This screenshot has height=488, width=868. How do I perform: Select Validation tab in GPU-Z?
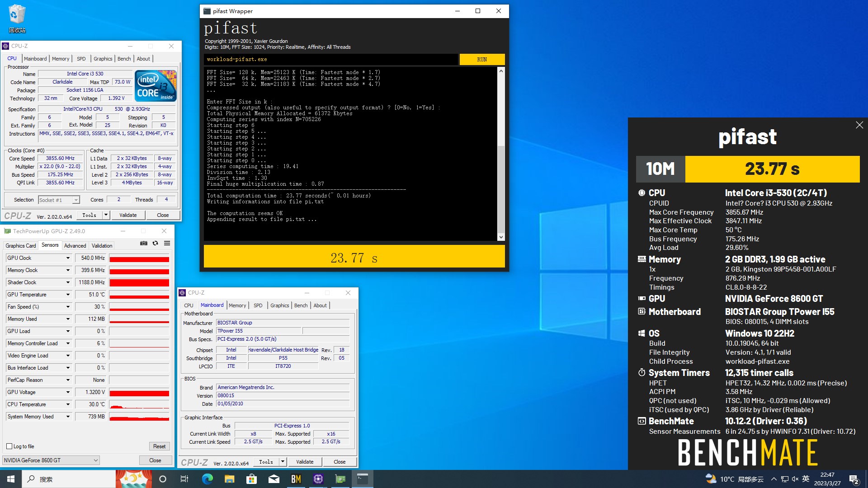click(102, 246)
